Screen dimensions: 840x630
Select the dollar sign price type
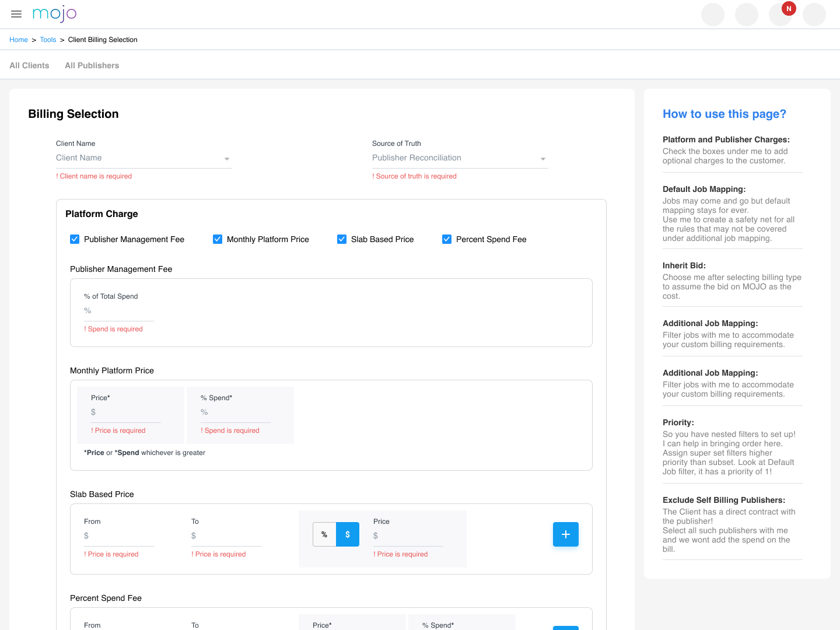coord(348,534)
